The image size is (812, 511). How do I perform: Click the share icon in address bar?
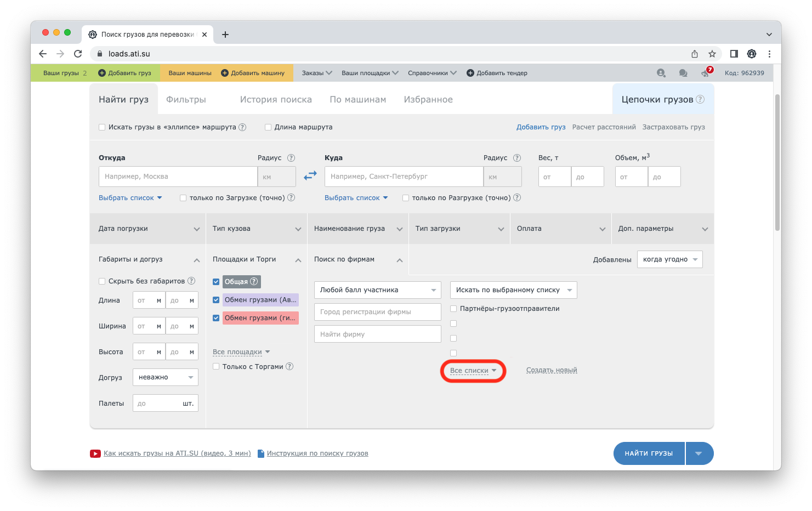[x=695, y=54]
